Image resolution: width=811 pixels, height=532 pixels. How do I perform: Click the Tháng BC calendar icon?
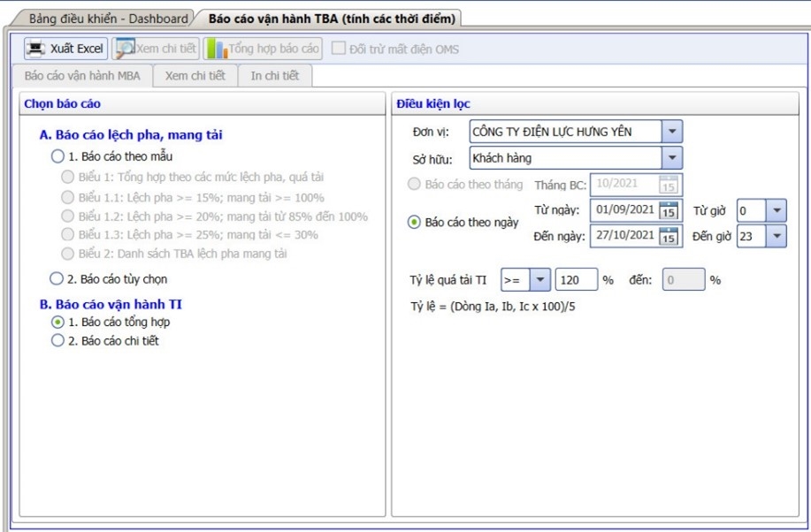(x=669, y=185)
